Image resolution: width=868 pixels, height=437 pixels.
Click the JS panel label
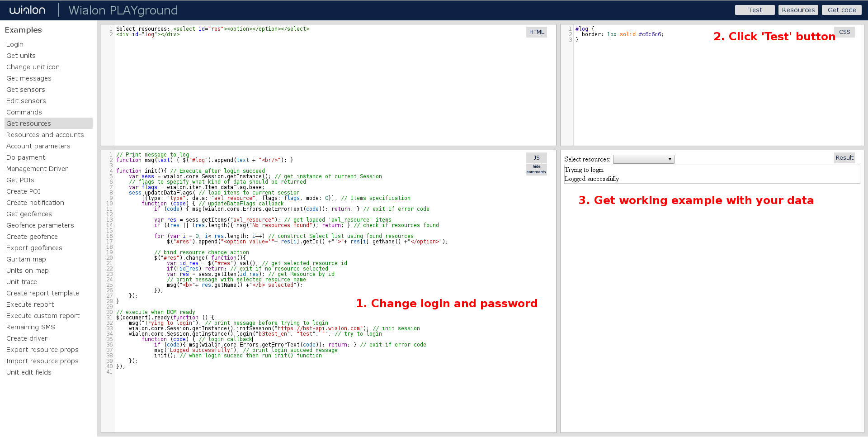tap(536, 157)
